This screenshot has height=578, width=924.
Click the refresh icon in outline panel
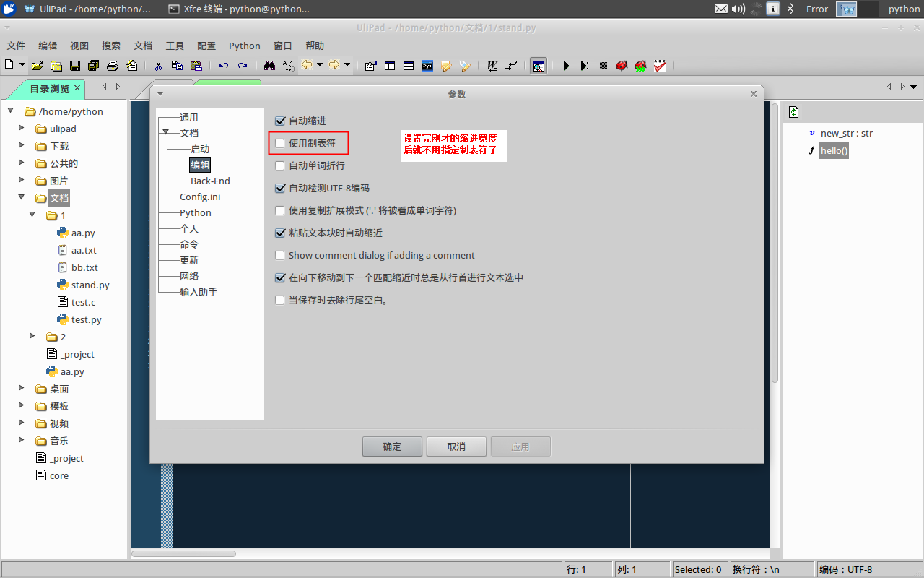[794, 112]
